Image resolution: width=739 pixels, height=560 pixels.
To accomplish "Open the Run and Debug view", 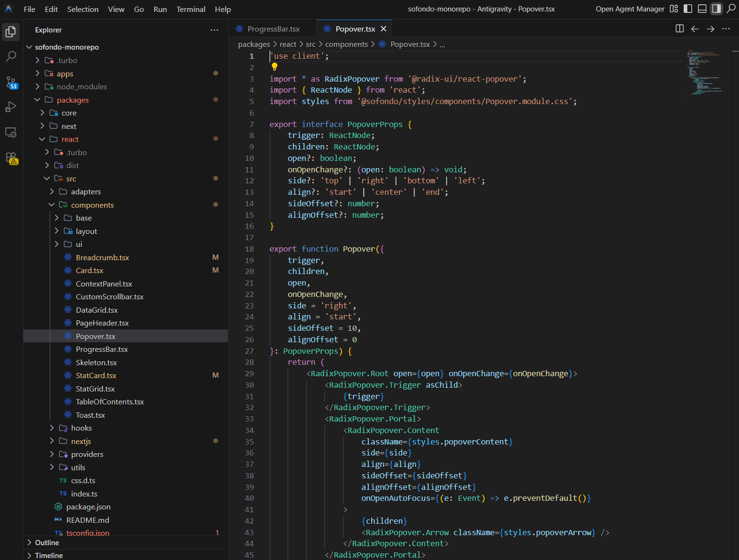I will 11,107.
